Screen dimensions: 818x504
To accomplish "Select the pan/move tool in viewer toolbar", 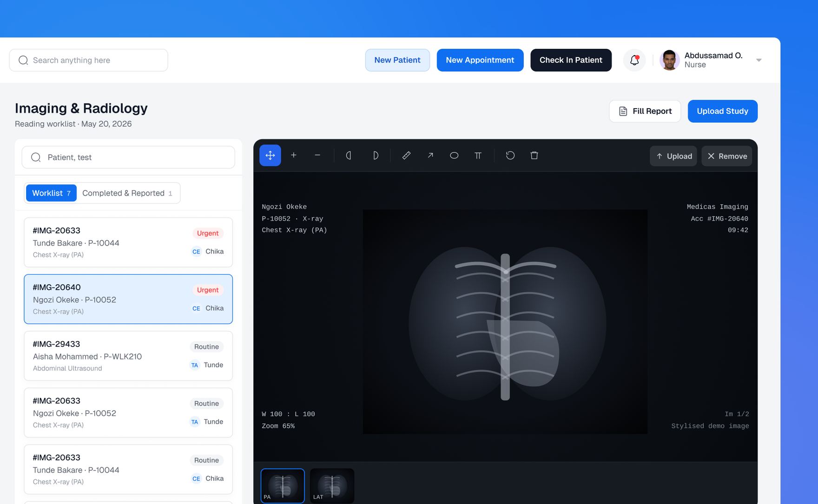I will [x=270, y=156].
